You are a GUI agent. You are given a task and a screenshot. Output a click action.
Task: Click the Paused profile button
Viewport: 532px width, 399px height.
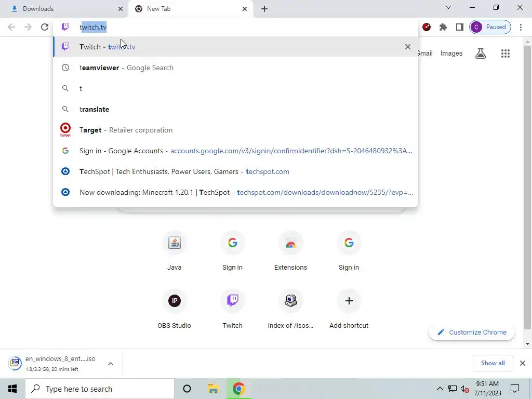tap(490, 27)
